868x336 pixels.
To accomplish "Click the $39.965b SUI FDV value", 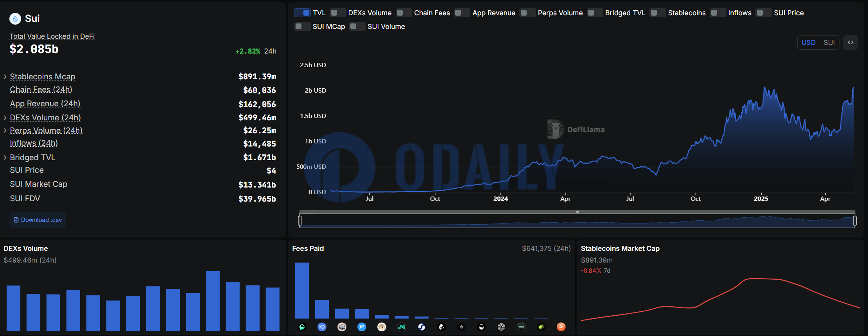I will point(257,199).
